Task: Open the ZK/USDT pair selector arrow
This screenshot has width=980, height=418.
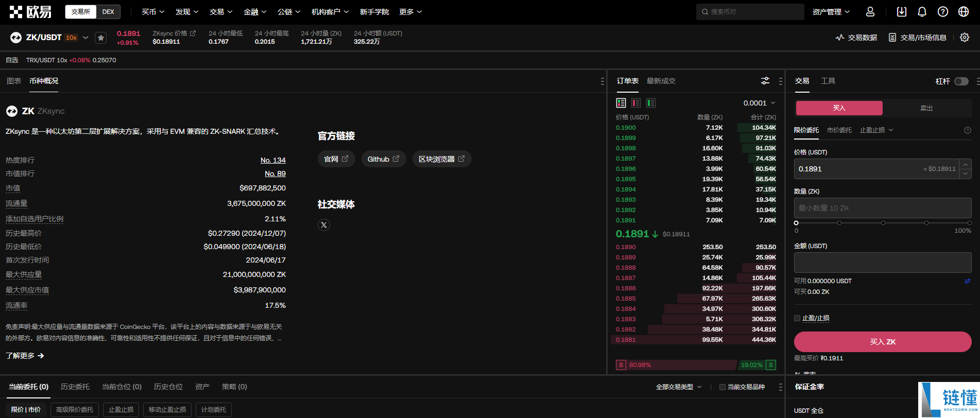Action: click(85, 38)
